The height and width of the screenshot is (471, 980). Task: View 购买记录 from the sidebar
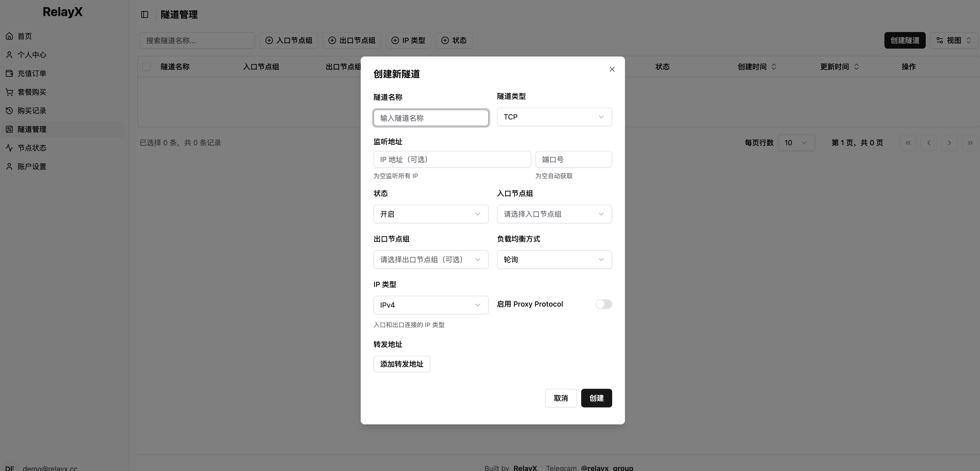[x=32, y=110]
